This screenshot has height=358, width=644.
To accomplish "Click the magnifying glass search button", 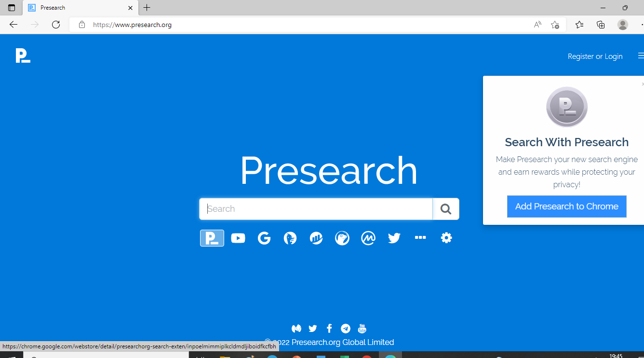I will (446, 209).
